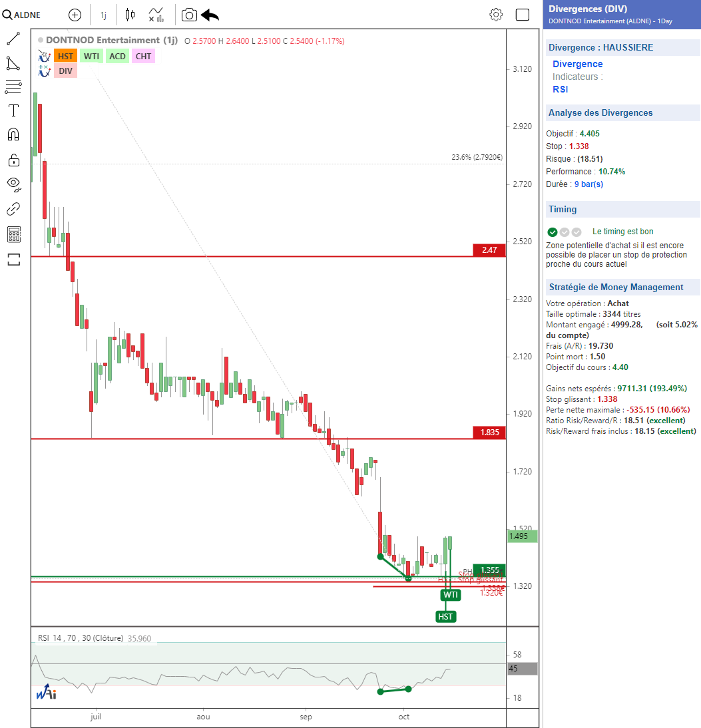
Task: Click the link chain tool icon
Action: [x=13, y=209]
